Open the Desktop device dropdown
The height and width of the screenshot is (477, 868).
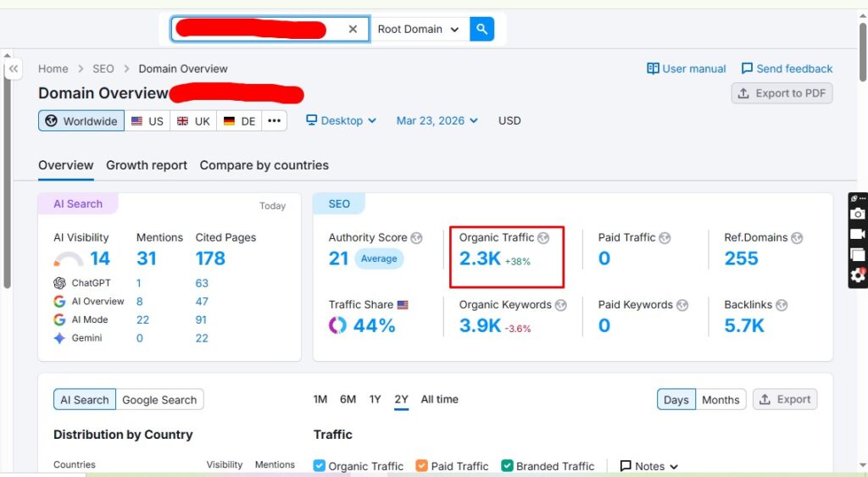(x=342, y=120)
